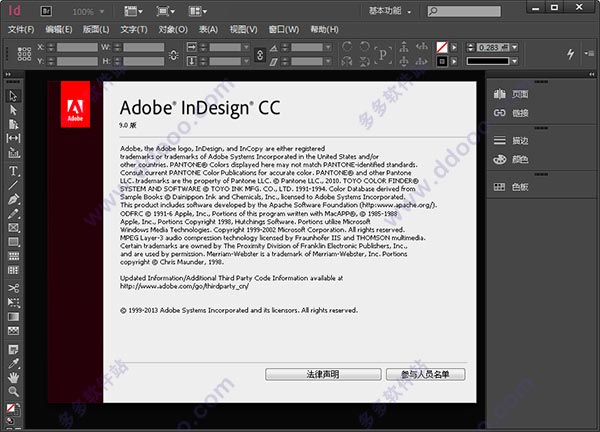Select the Line tool
Screen dimensions: 600x432
pos(13,185)
